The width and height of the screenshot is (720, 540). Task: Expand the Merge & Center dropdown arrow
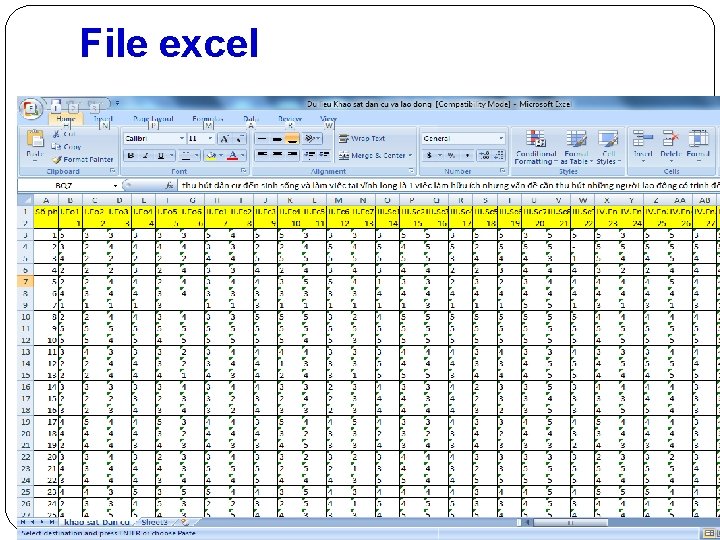tap(410, 156)
